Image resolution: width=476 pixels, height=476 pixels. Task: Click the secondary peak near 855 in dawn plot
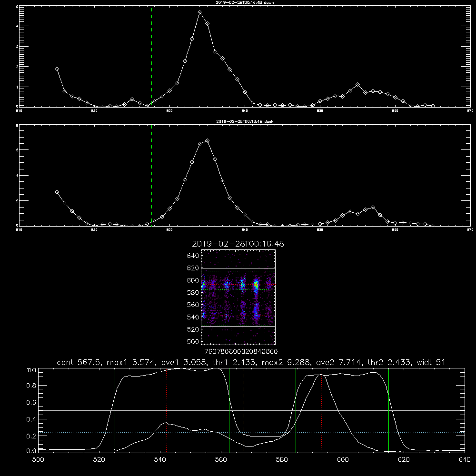coord(358,85)
